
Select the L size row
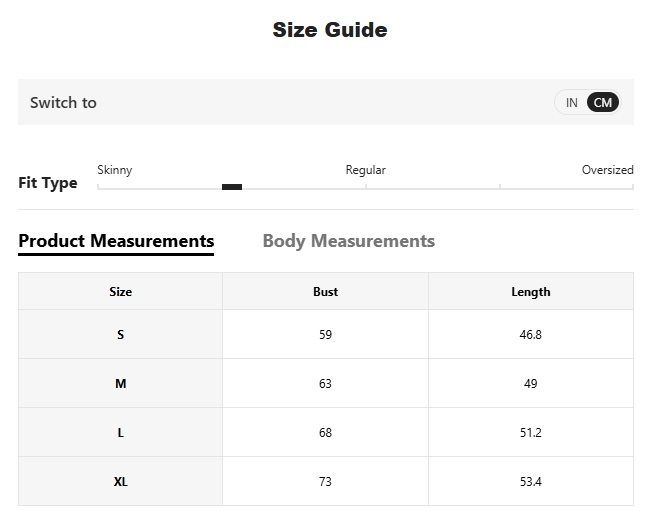pos(120,433)
